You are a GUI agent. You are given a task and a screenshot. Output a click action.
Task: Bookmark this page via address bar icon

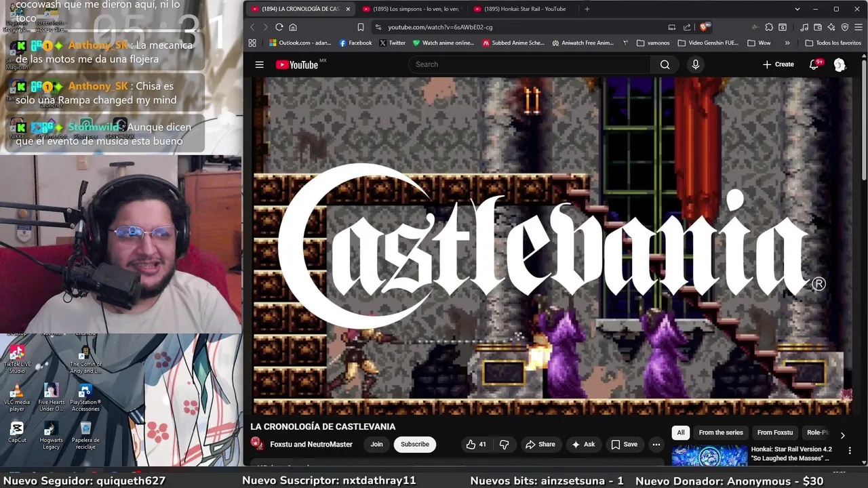point(361,27)
